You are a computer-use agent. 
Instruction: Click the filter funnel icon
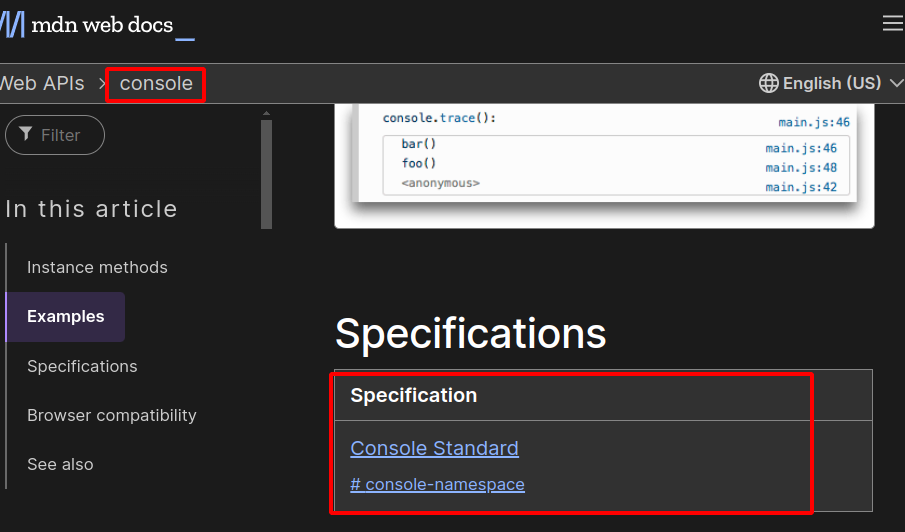point(26,134)
